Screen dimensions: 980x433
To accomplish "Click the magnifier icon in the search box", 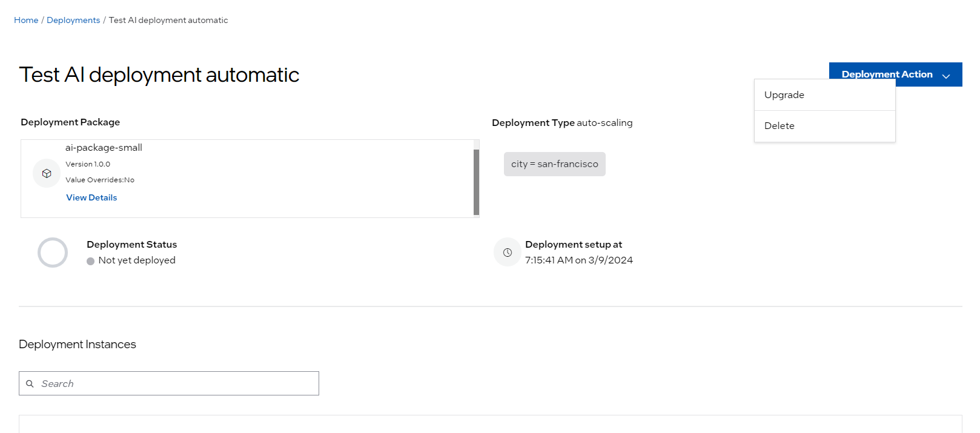I will [x=30, y=384].
